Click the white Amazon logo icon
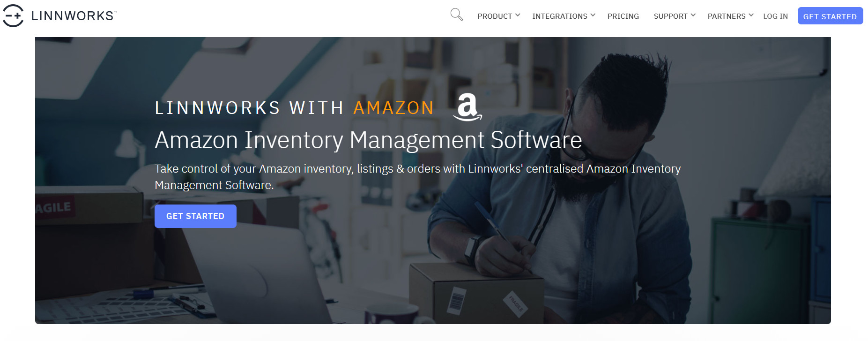868x341 pixels. [467, 107]
